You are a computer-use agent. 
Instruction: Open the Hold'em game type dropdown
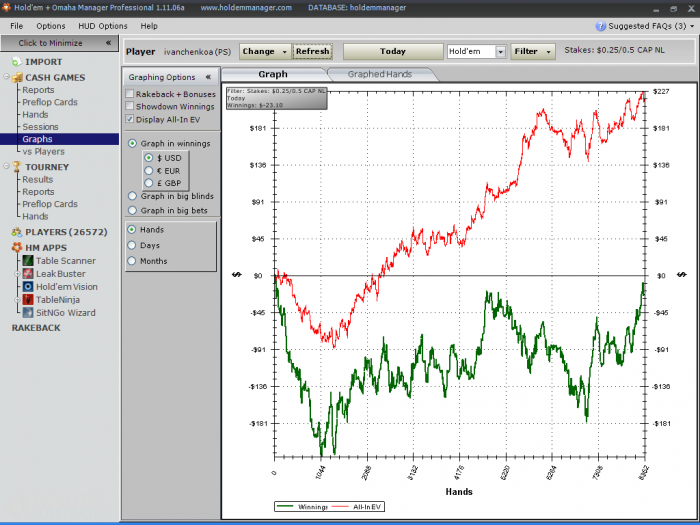501,51
